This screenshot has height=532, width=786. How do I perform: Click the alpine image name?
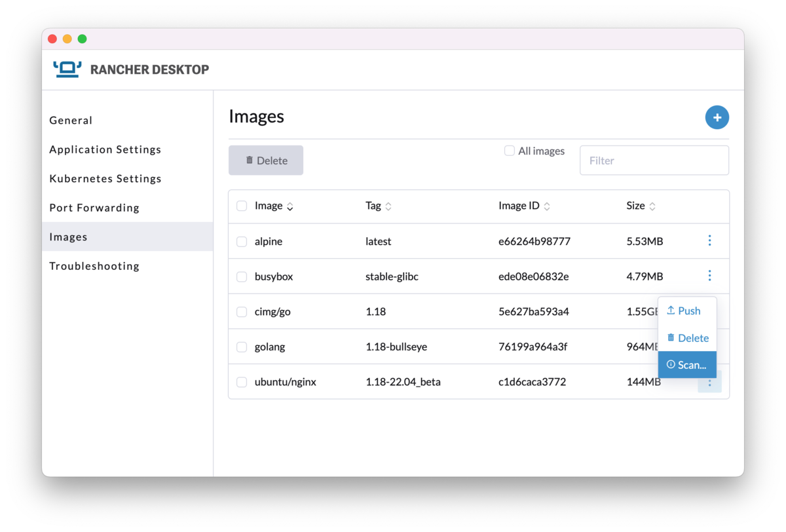269,241
